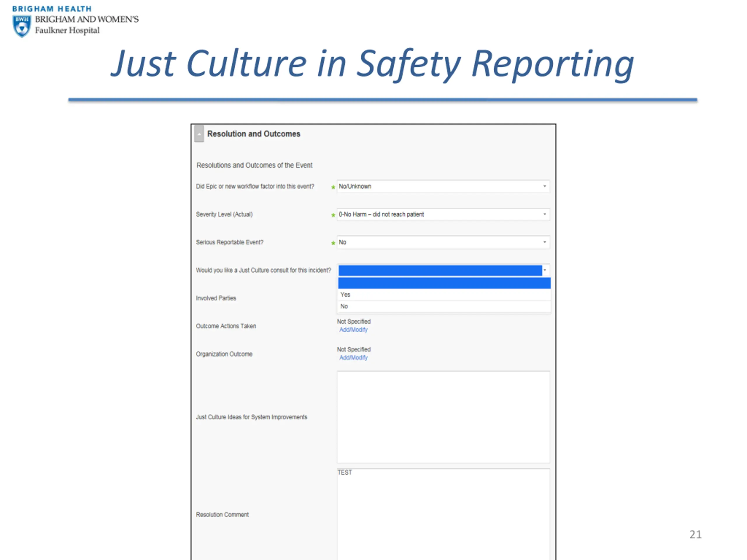
Task: Open the Severity Level (Actual) dropdown
Action: [x=443, y=214]
